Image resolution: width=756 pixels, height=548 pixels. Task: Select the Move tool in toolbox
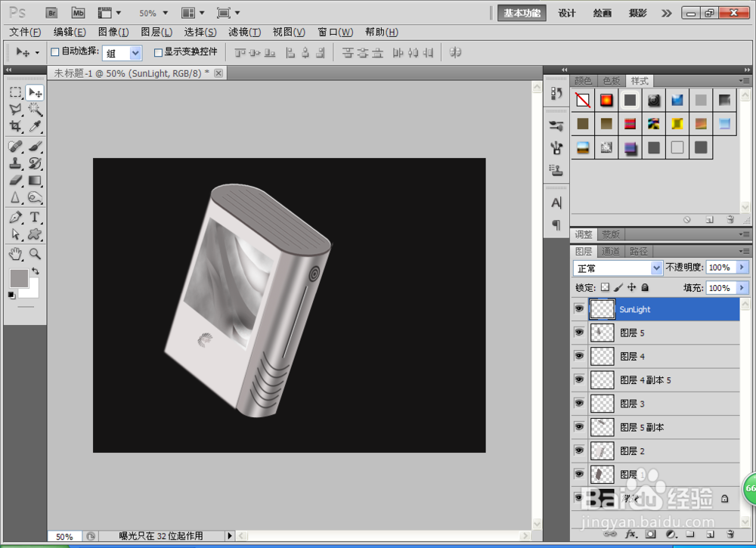pos(35,92)
